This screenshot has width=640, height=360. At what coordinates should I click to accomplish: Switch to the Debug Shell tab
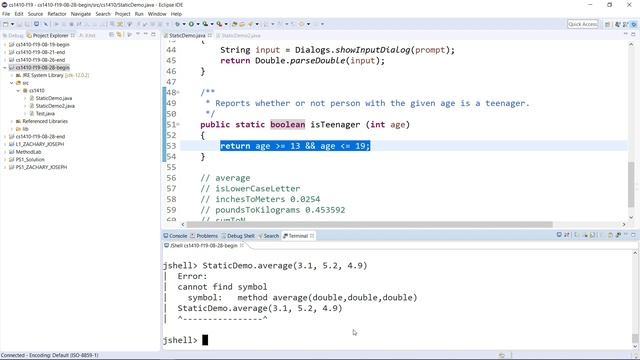(238, 236)
